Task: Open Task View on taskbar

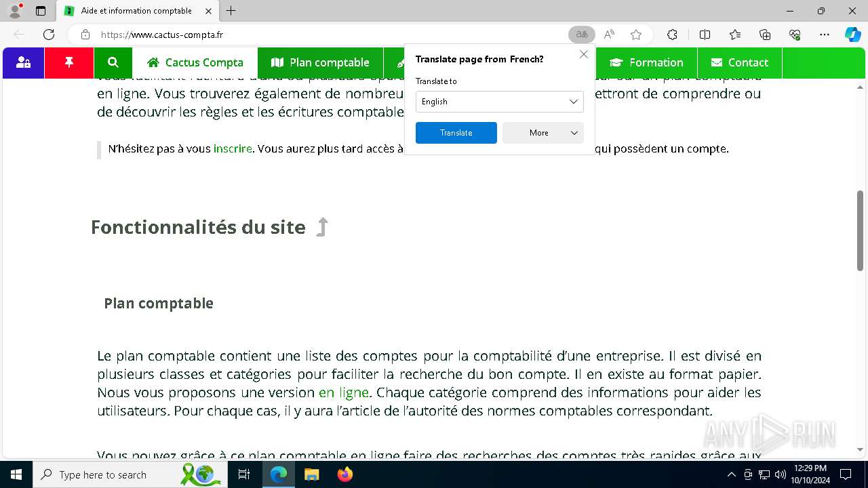Action: point(244,474)
